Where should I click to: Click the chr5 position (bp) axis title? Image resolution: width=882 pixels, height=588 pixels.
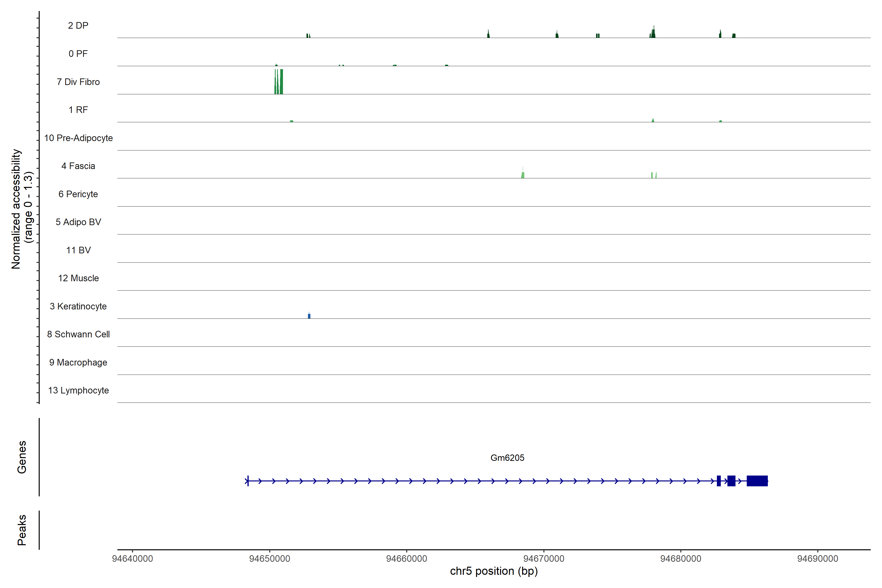(x=493, y=571)
